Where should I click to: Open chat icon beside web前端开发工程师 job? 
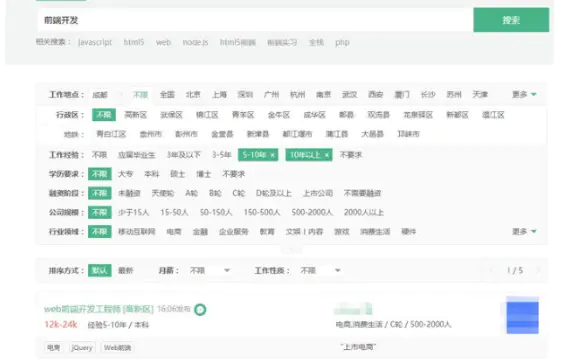click(200, 310)
